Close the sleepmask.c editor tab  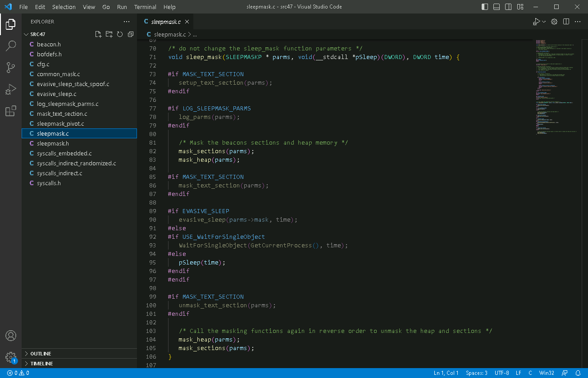pos(187,22)
